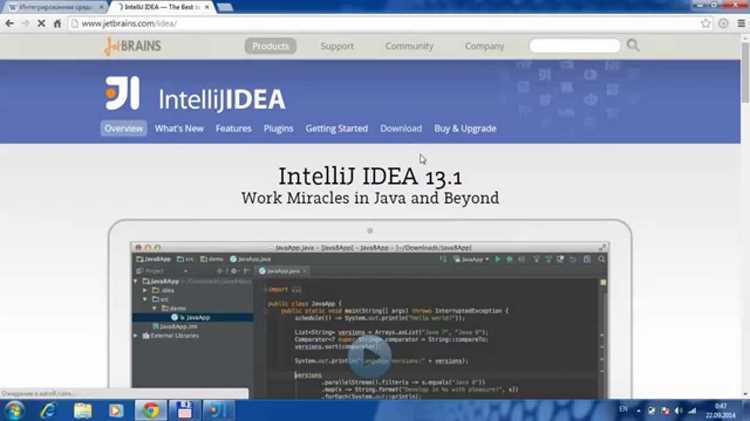Go to the Download page

tap(401, 128)
